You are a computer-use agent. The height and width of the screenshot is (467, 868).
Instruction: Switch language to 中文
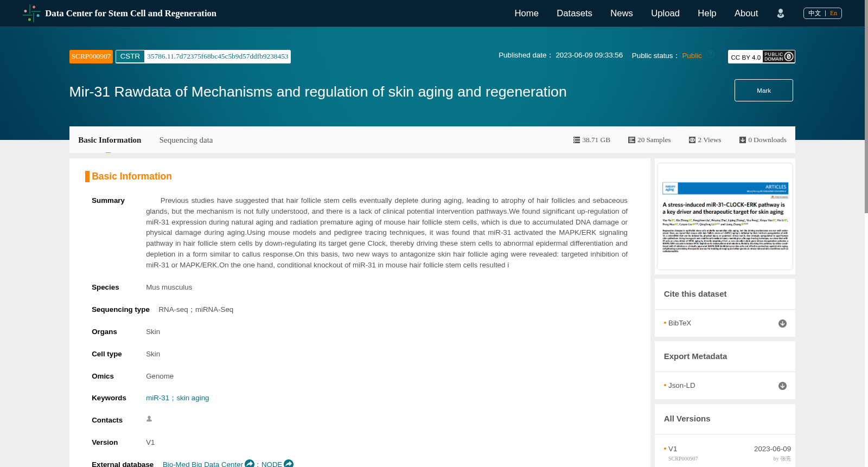point(814,13)
